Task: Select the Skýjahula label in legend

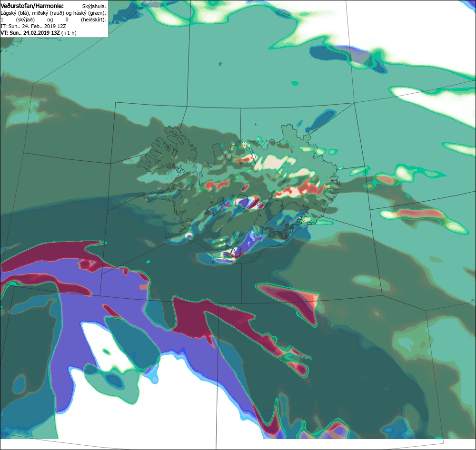Action: pos(94,6)
